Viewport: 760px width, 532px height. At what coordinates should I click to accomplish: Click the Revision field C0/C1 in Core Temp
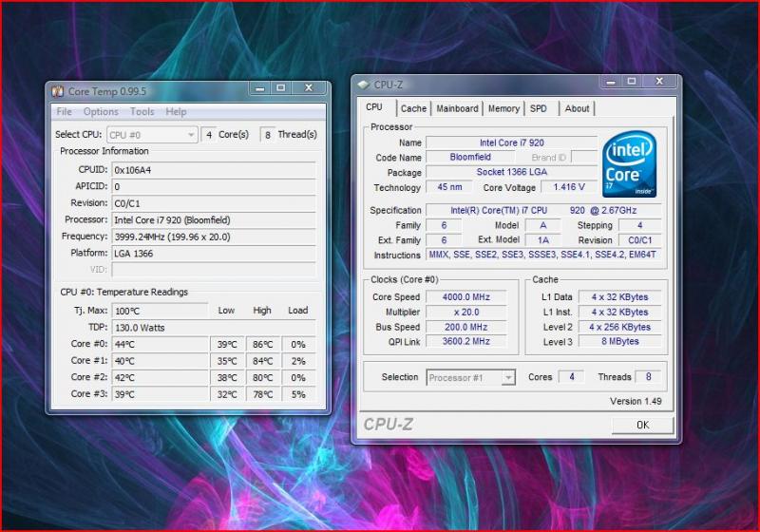(x=213, y=203)
